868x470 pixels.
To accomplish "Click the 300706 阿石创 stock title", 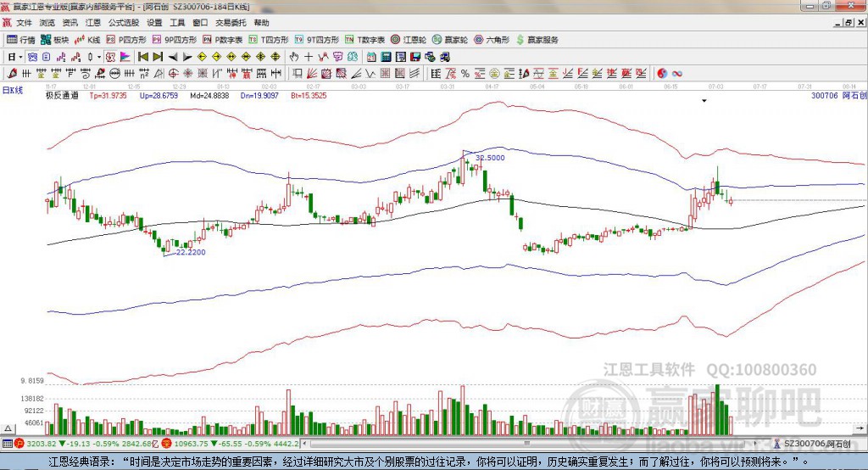I will [x=838, y=95].
